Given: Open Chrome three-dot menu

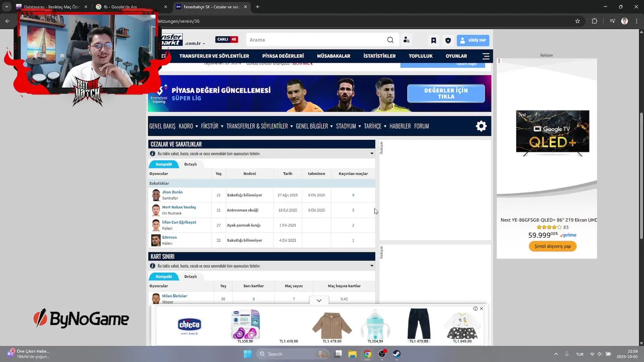Looking at the screenshot, I should pyautogui.click(x=636, y=21).
